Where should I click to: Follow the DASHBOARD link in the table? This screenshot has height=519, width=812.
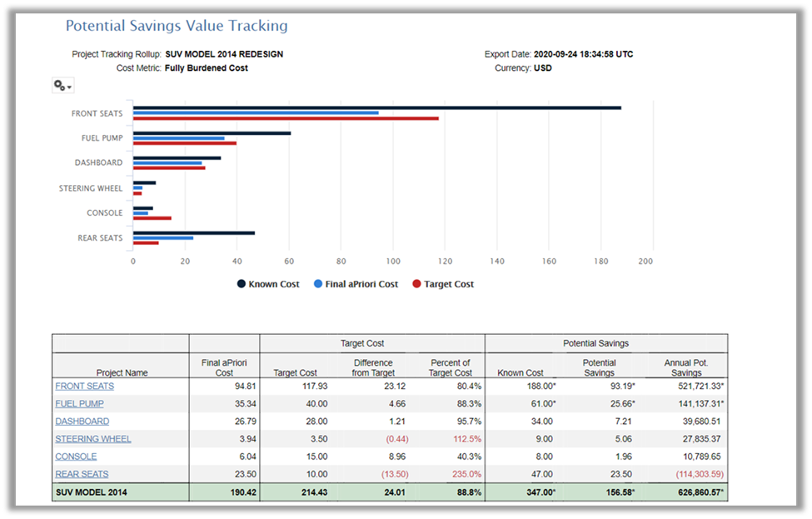82,422
